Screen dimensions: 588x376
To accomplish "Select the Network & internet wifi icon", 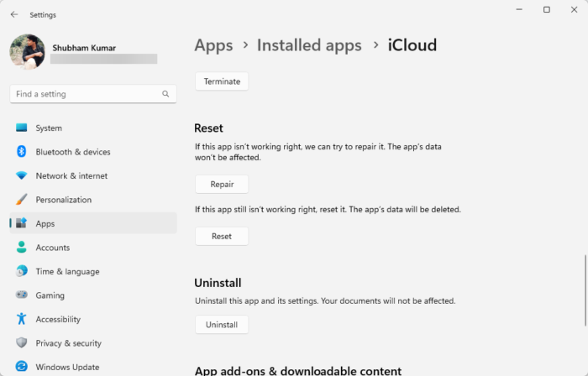I will 21,176.
